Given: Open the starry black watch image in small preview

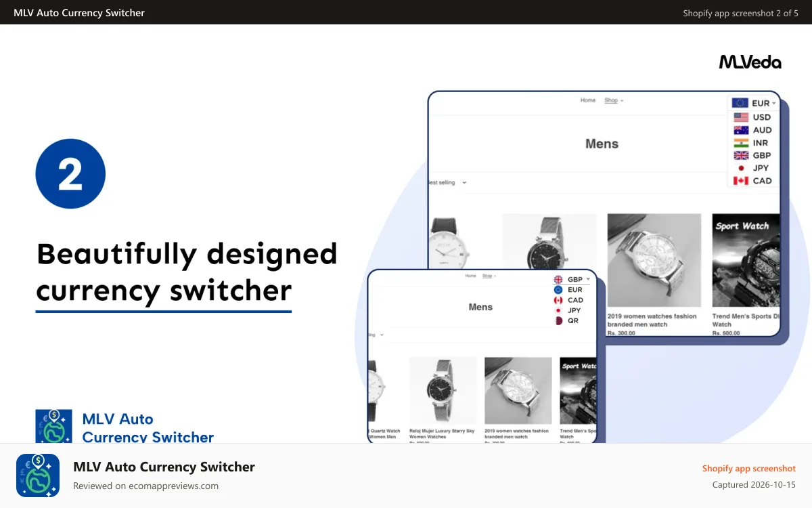Looking at the screenshot, I should coord(443,391).
